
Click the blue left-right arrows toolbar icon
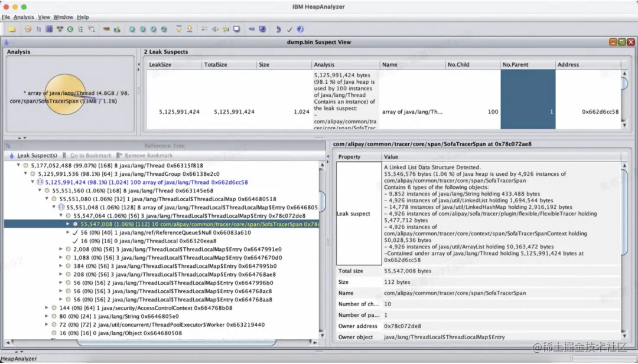click(215, 29)
